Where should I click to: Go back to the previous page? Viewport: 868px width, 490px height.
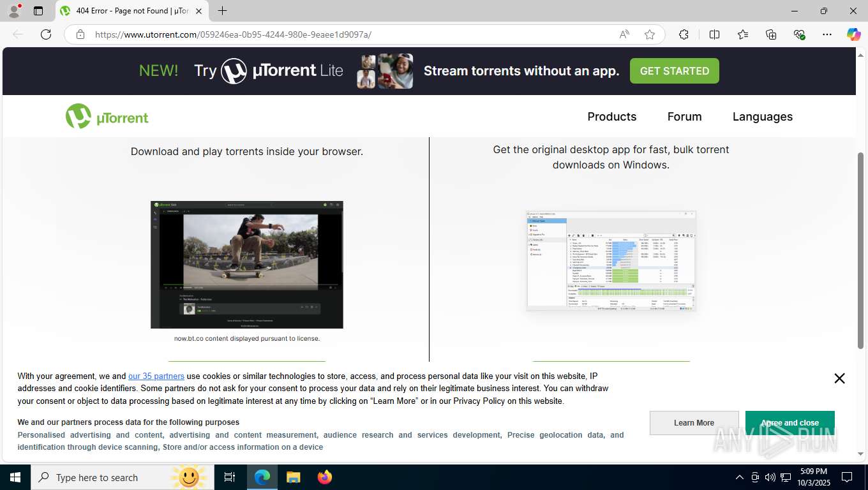click(x=18, y=34)
